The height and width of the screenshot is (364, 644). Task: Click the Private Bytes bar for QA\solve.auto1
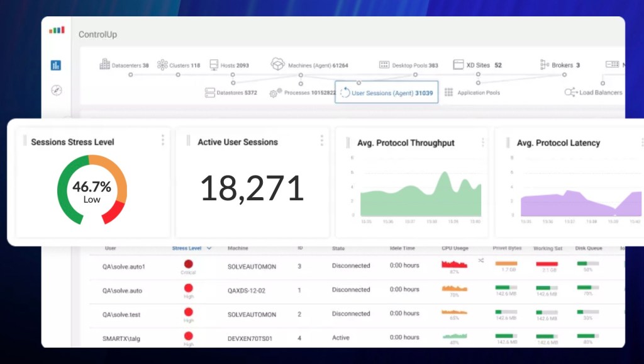click(x=506, y=263)
